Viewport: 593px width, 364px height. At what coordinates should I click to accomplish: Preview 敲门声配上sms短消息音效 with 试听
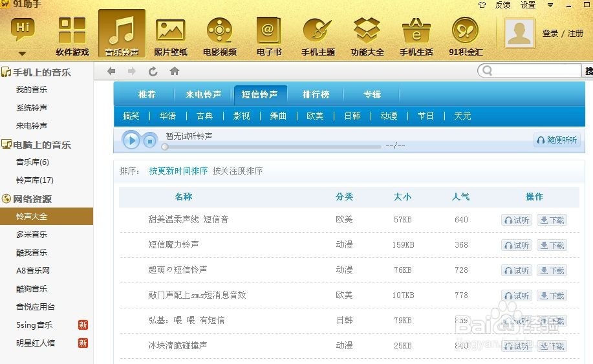coord(517,295)
